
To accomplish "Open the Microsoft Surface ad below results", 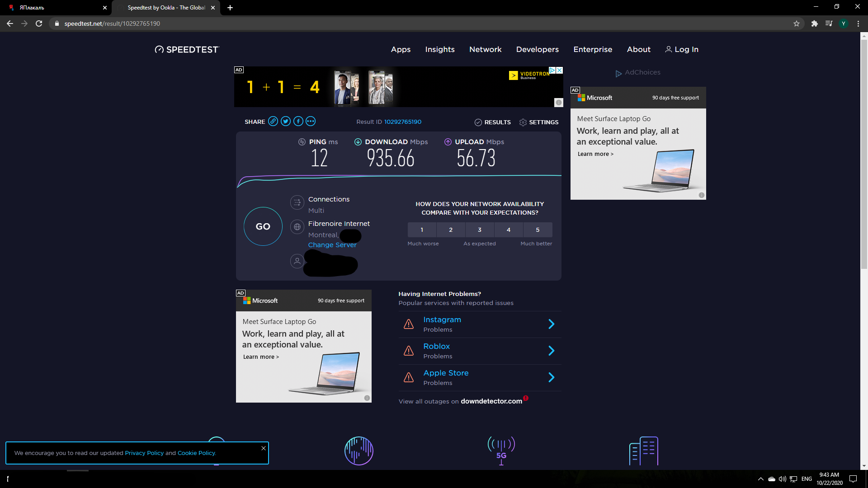I will click(x=304, y=346).
